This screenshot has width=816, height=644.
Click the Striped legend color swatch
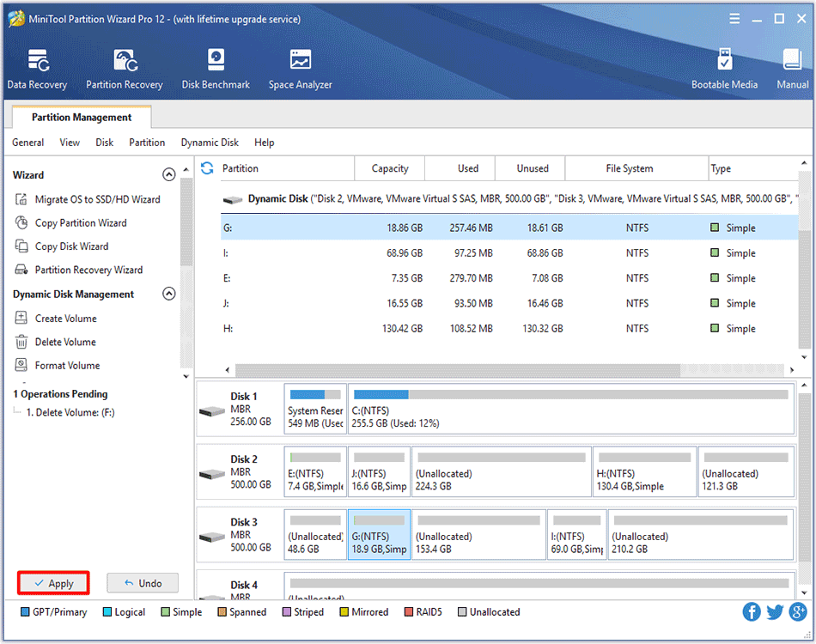tap(286, 611)
